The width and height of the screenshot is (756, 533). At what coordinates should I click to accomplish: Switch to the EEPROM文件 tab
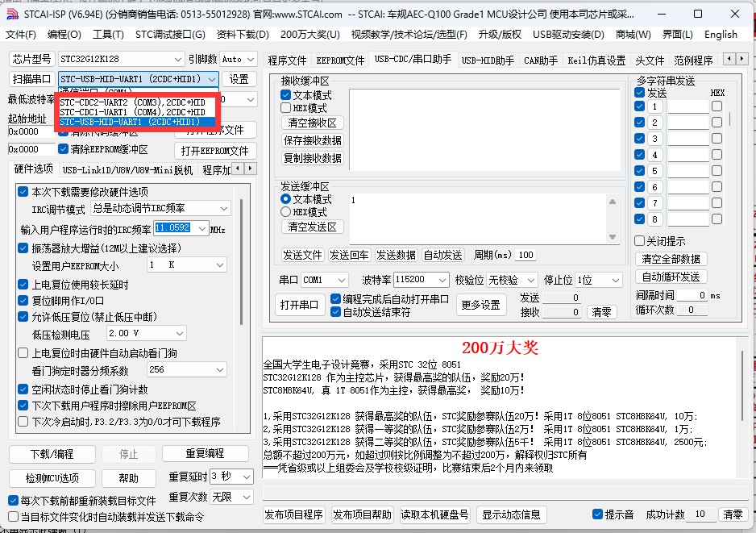(x=340, y=60)
